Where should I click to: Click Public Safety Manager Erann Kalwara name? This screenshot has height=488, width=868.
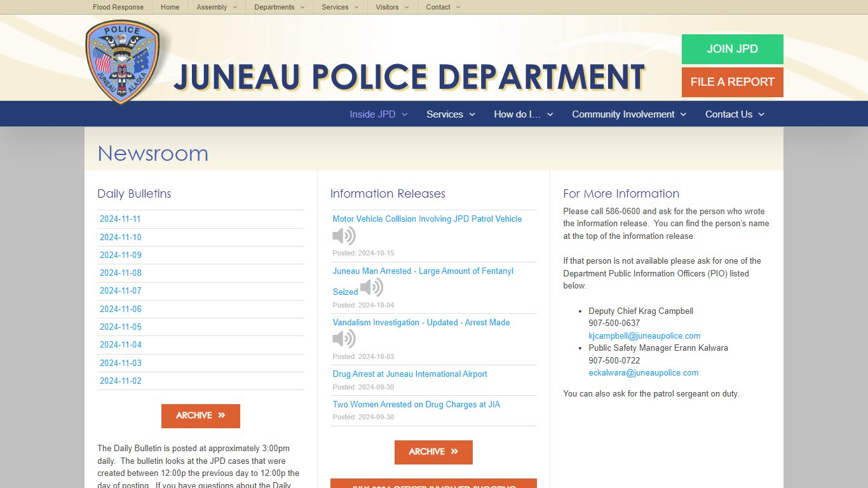(658, 348)
